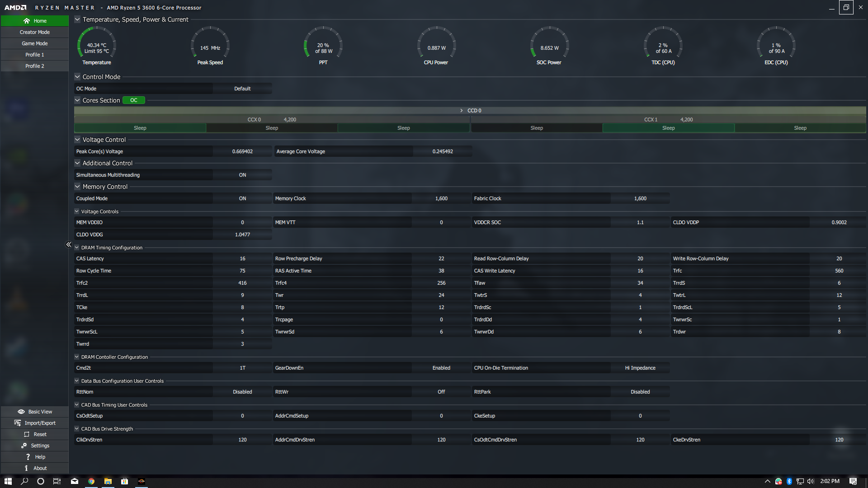Collapse the Voltage Controls subsection
868x488 pixels.
click(77, 211)
